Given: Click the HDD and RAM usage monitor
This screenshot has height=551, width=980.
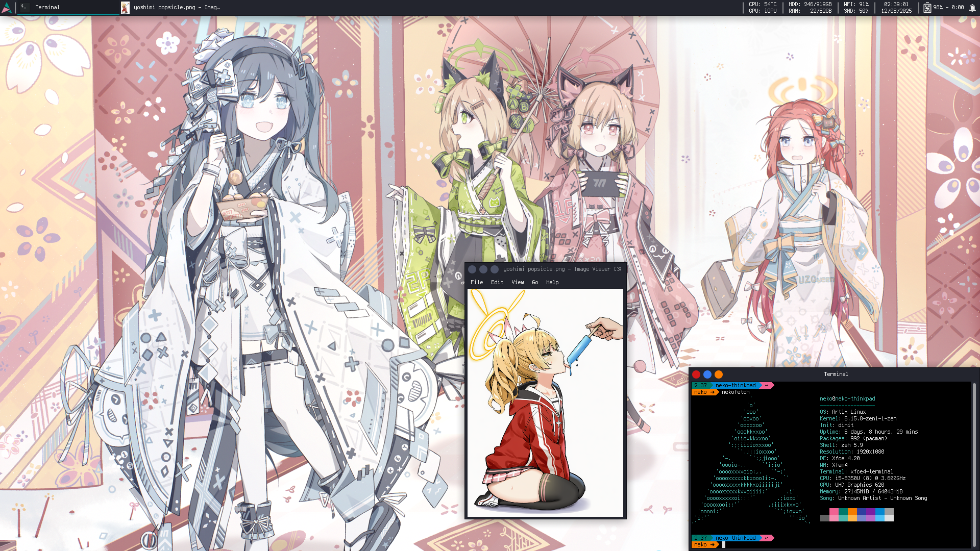Looking at the screenshot, I should (x=810, y=7).
